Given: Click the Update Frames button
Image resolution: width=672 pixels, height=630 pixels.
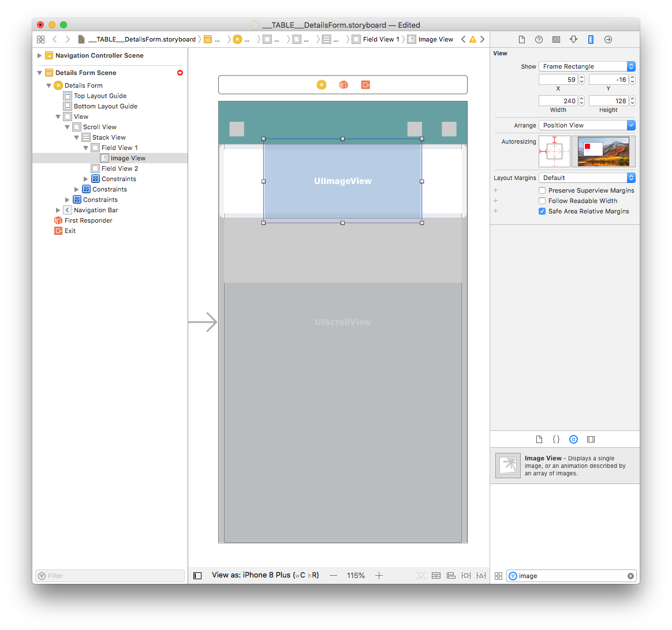Looking at the screenshot, I should coord(421,576).
